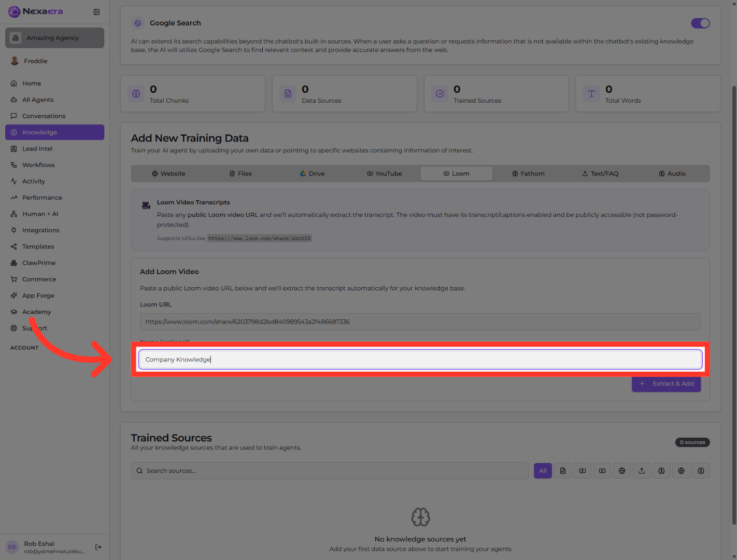Click the Search sources field
This screenshot has height=560, width=737.
330,471
